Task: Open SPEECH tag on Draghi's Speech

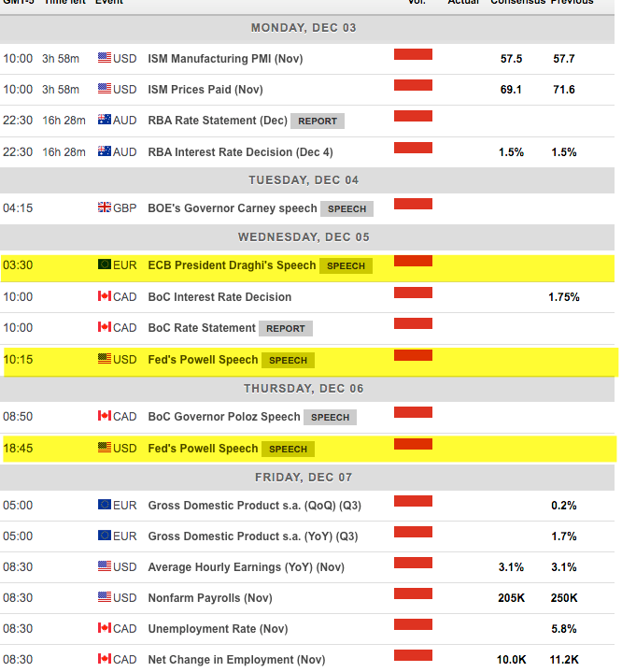Action: pyautogui.click(x=346, y=266)
